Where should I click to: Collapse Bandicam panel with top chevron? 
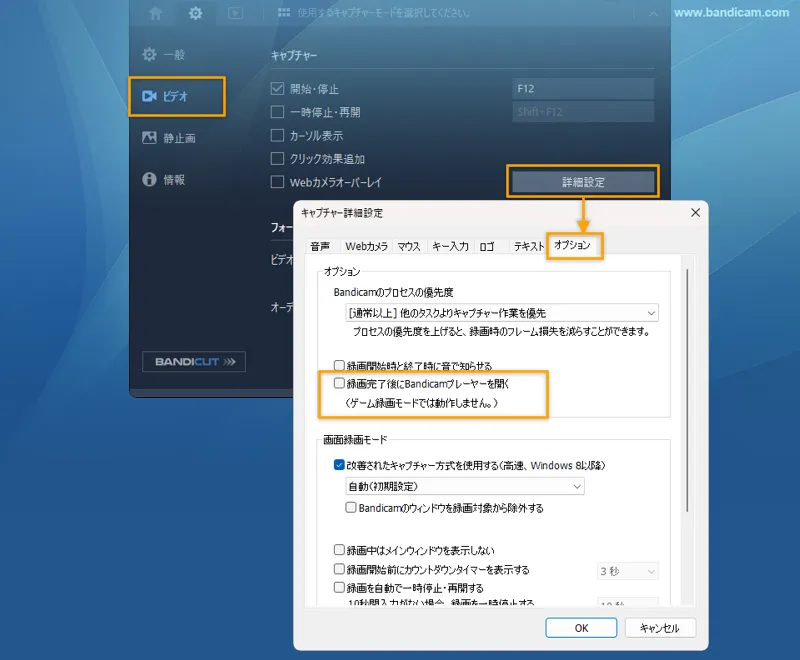653,14
